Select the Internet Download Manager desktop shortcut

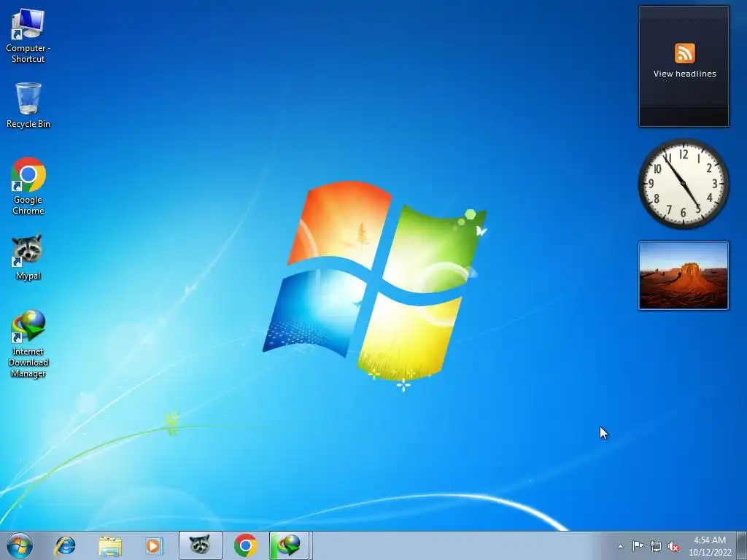(28, 344)
